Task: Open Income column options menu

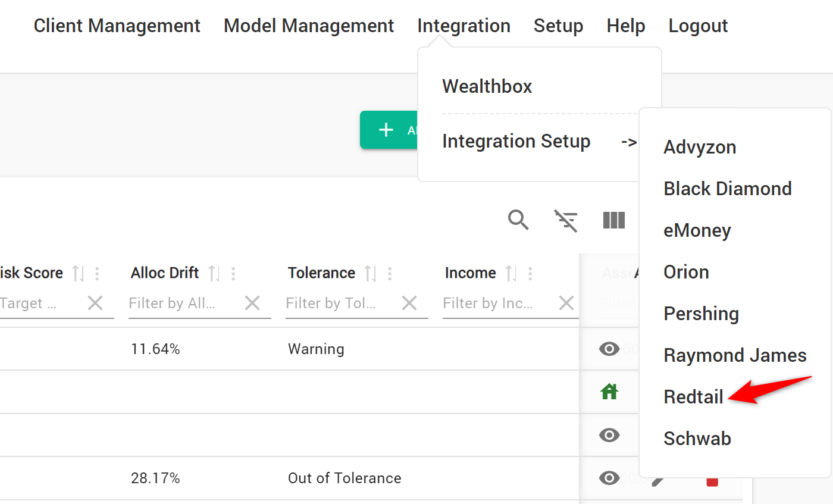Action: 530,273
